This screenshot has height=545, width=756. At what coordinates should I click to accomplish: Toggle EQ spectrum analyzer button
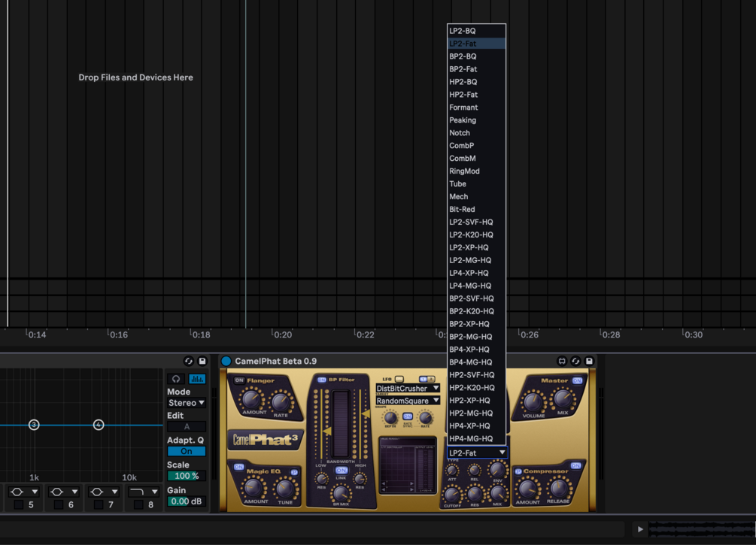(197, 379)
